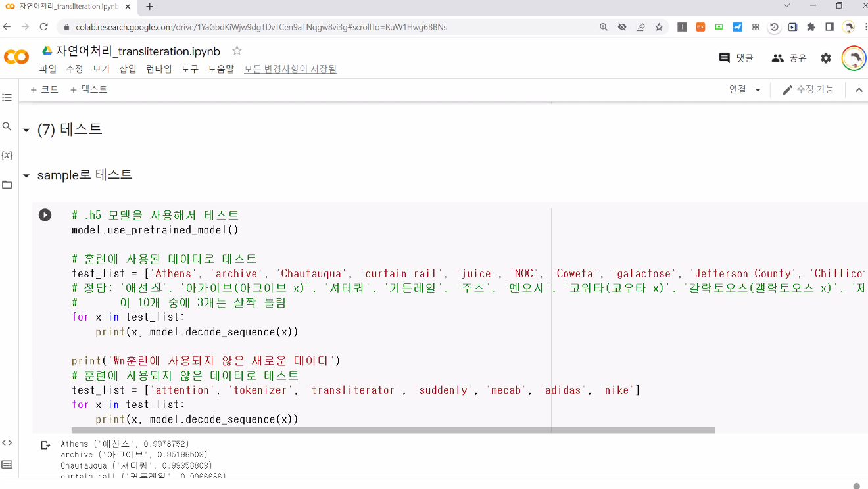
Task: Open the table of contents sidebar
Action: coord(7,97)
